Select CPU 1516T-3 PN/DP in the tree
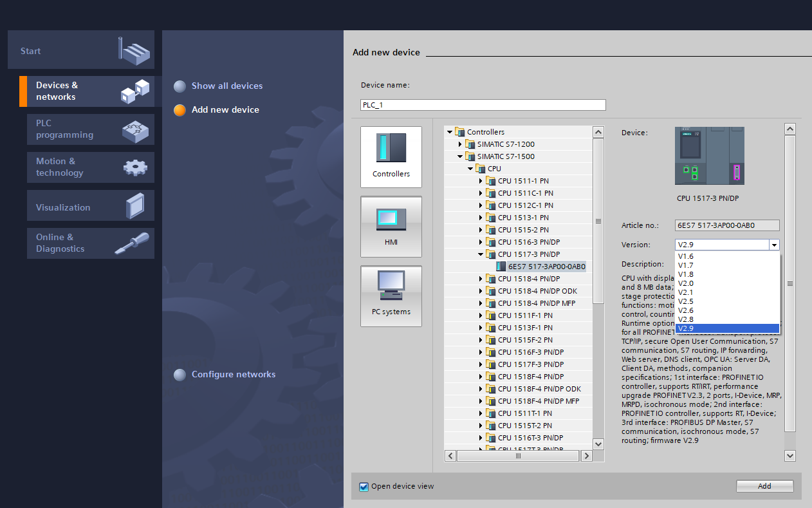Screen dimensions: 812x508 coord(531,438)
